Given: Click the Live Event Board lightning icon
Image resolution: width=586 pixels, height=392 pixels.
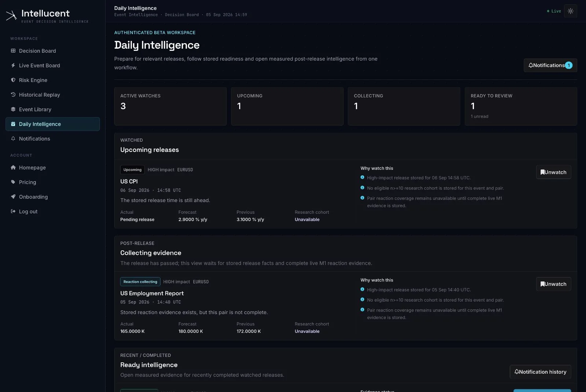Looking at the screenshot, I should coord(13,66).
